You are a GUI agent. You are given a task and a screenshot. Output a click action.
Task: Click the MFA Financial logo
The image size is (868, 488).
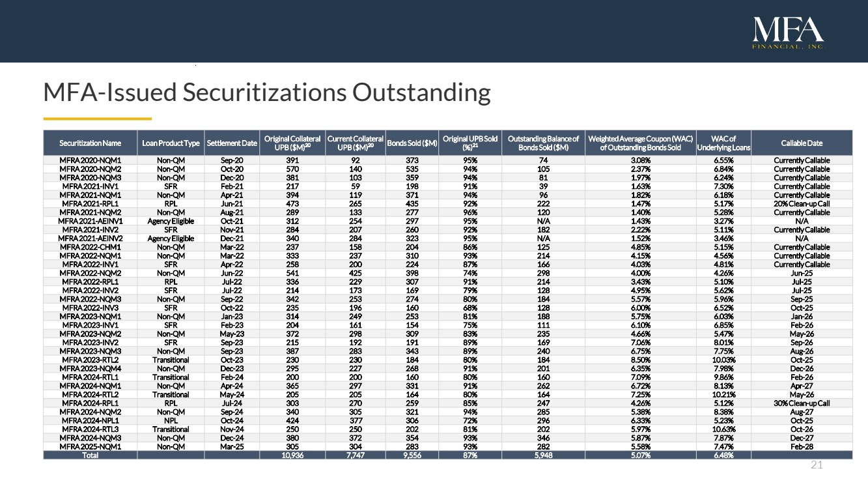click(788, 33)
